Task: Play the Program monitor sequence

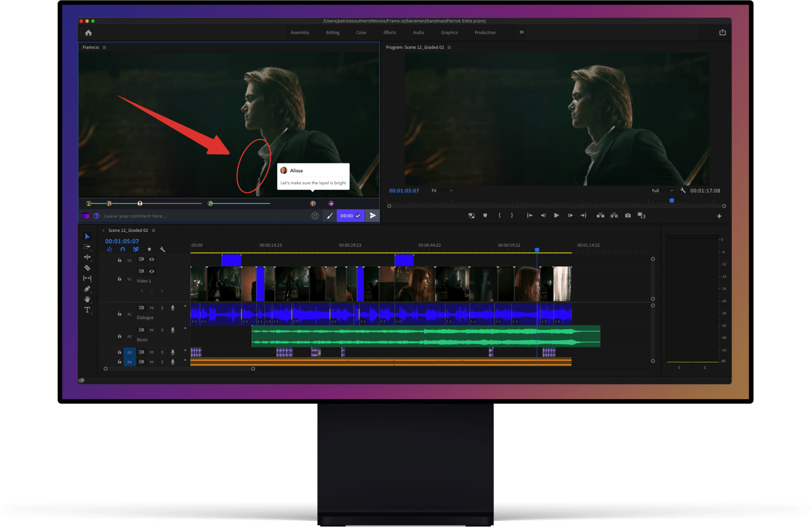Action: coord(556,216)
